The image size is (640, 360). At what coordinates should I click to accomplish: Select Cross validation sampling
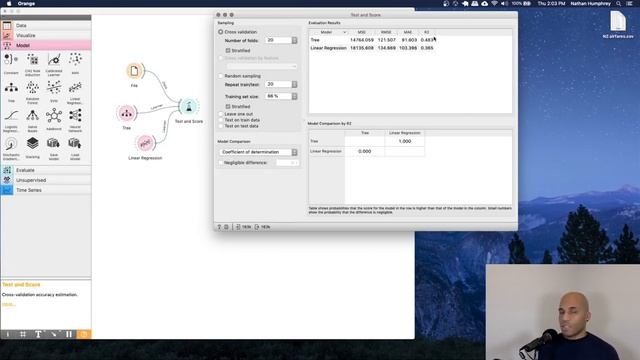[x=220, y=32]
